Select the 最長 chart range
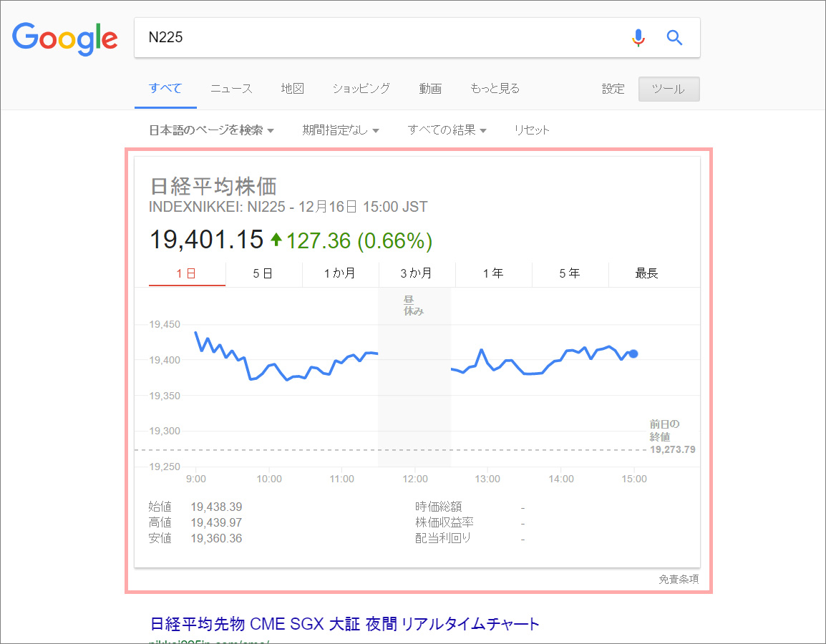 [x=647, y=273]
